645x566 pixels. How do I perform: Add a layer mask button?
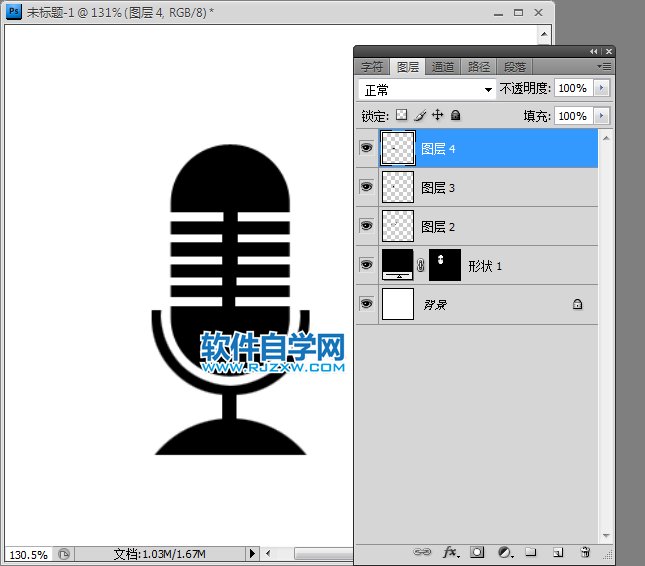[477, 552]
